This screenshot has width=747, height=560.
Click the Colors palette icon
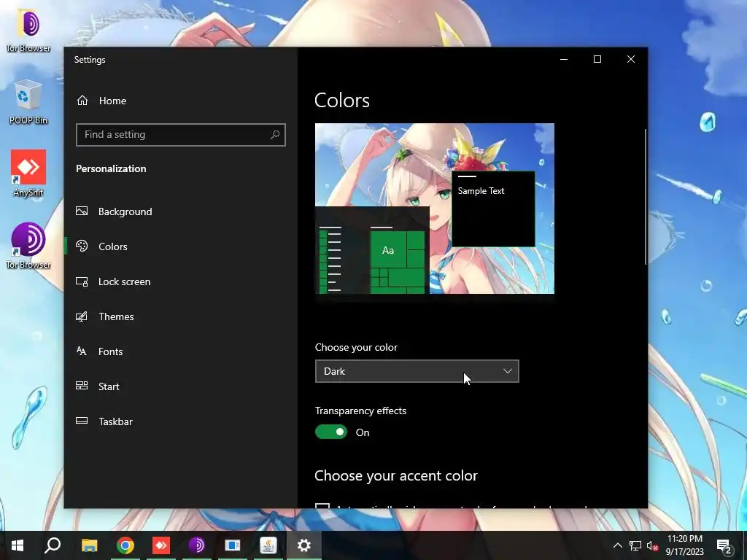pyautogui.click(x=82, y=246)
